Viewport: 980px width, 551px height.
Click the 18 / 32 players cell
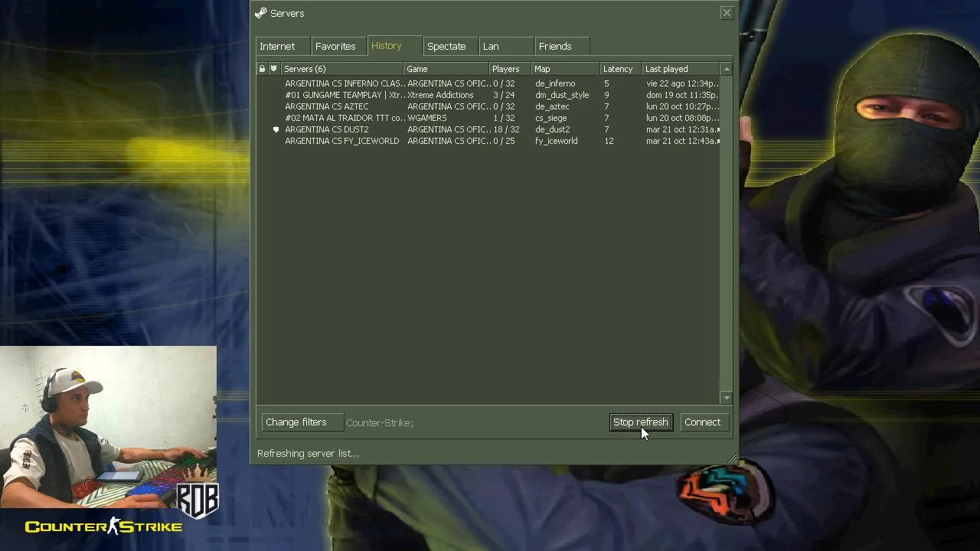[x=506, y=129]
